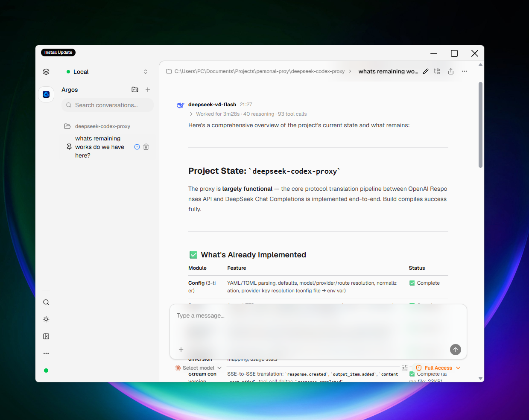This screenshot has width=529, height=420.
Task: Open the branch tree icon in the header
Action: (437, 71)
